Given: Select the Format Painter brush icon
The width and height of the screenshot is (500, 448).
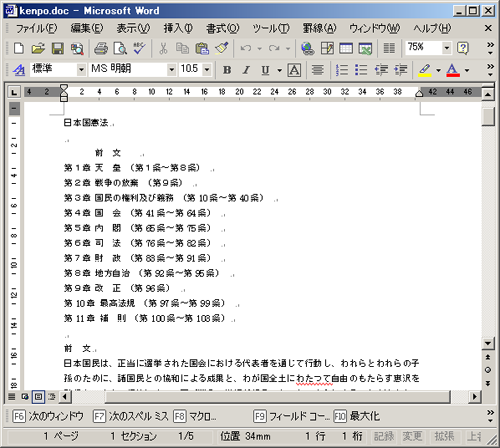Looking at the screenshot, I should click(x=222, y=48).
